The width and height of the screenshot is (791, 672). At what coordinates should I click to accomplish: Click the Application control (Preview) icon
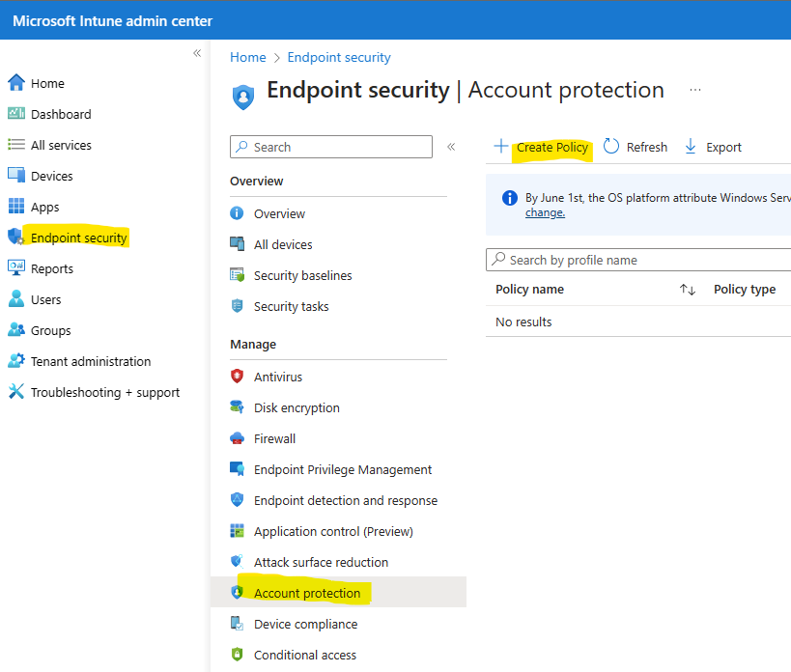237,531
